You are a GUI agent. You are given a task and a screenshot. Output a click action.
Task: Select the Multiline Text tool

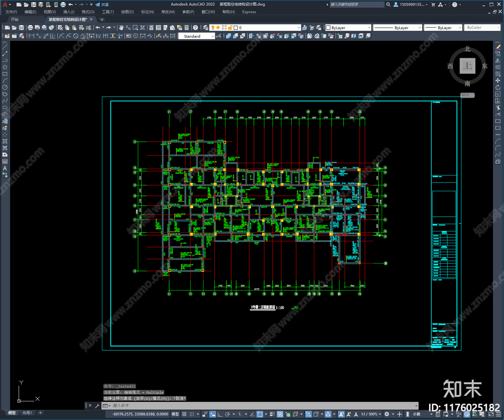point(5,168)
